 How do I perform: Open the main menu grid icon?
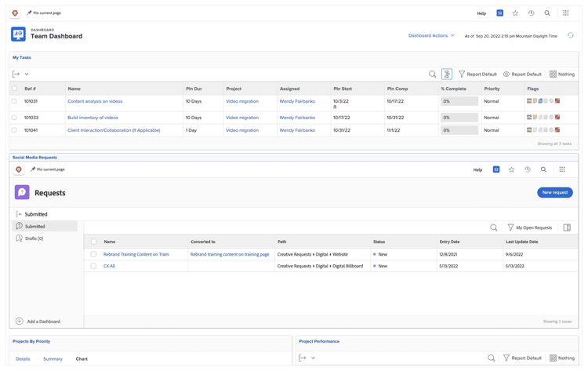point(565,13)
